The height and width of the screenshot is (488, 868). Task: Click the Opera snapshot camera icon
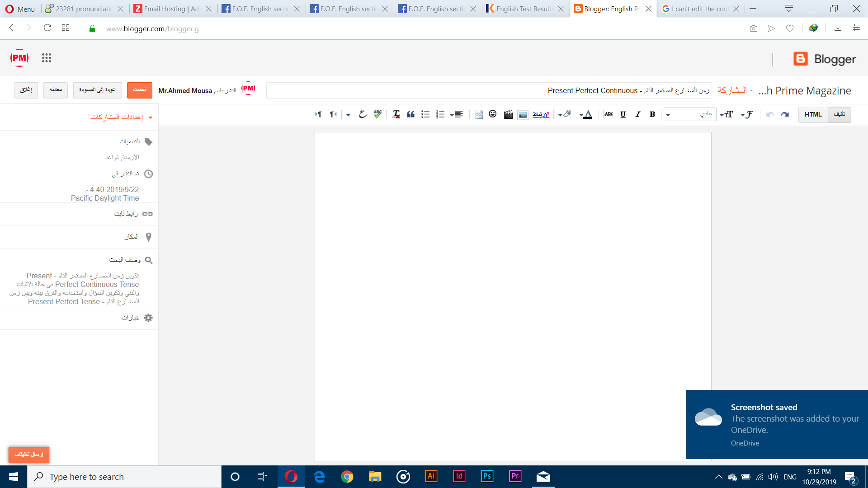tap(753, 28)
